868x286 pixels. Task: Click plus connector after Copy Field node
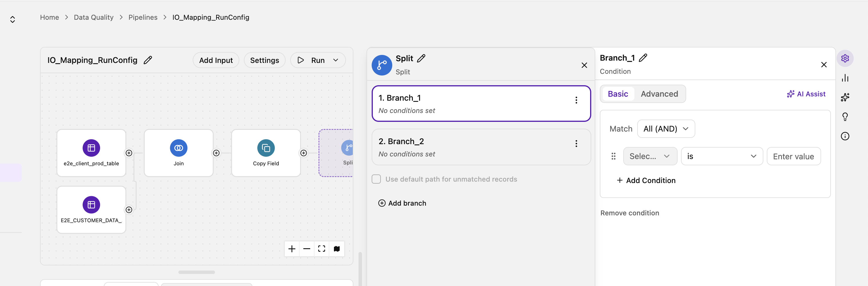[304, 153]
